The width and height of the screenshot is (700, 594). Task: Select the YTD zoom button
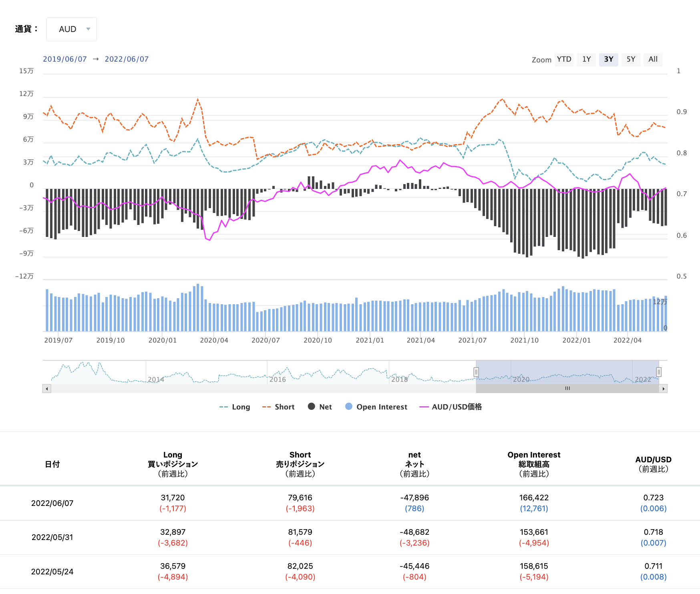click(x=564, y=59)
